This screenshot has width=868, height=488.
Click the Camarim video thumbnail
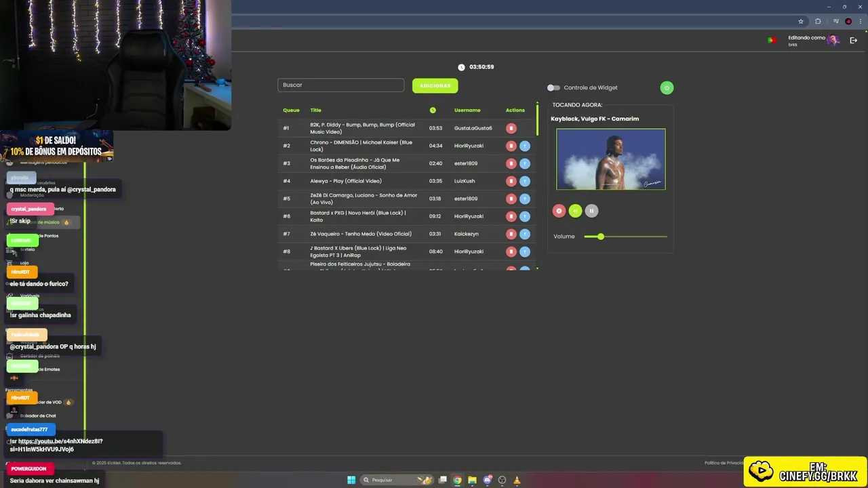(x=611, y=159)
